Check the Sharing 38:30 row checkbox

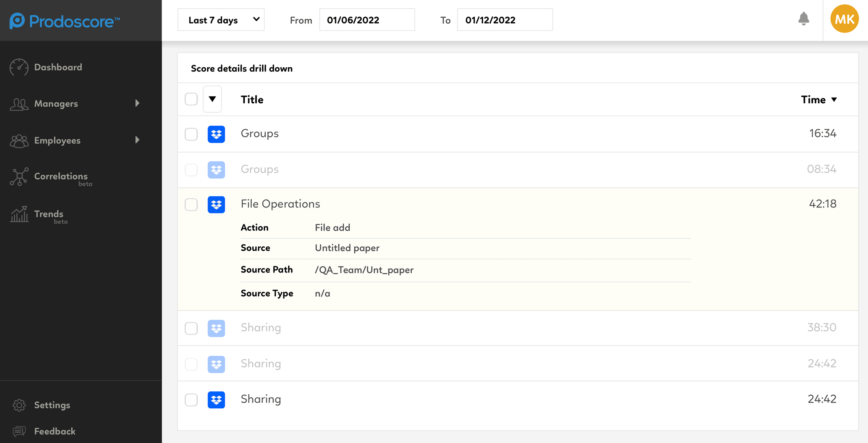pyautogui.click(x=191, y=328)
